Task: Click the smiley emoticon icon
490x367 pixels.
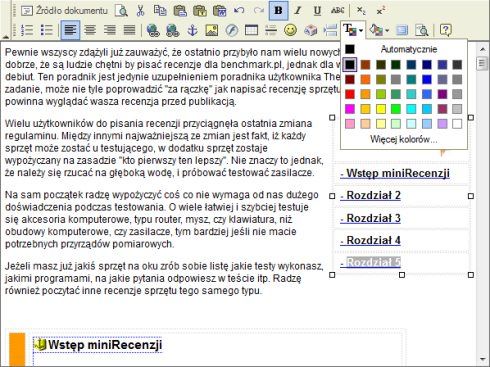Action: pyautogui.click(x=290, y=30)
